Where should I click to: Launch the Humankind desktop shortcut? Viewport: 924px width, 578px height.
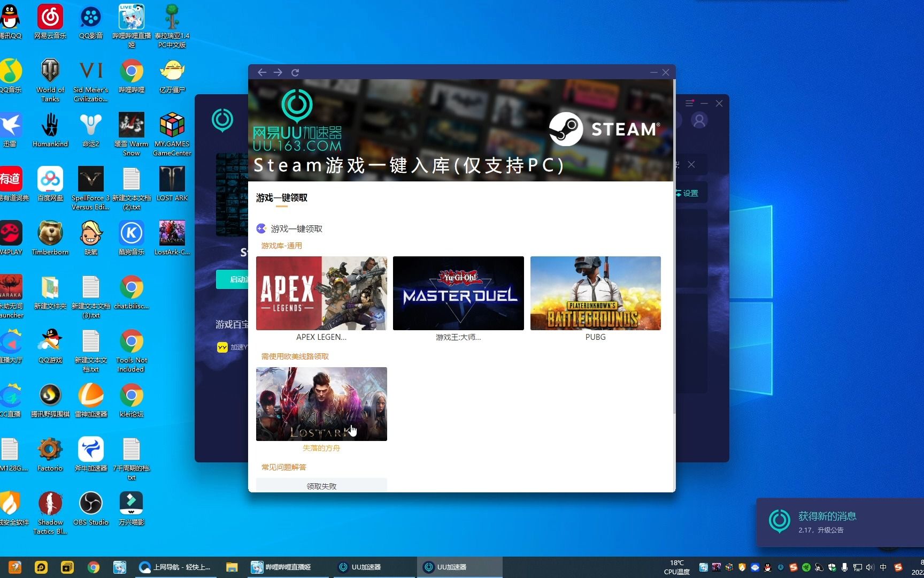pos(50,131)
